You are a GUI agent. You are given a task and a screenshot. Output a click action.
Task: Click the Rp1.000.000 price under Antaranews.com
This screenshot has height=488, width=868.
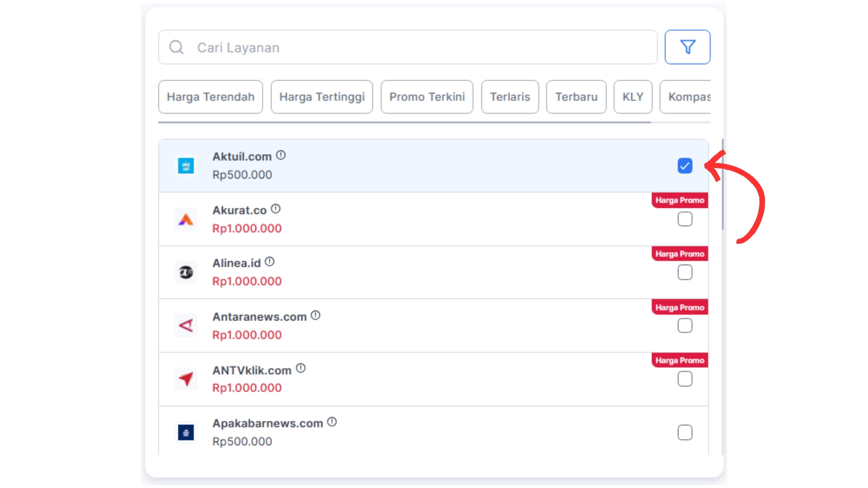247,335
